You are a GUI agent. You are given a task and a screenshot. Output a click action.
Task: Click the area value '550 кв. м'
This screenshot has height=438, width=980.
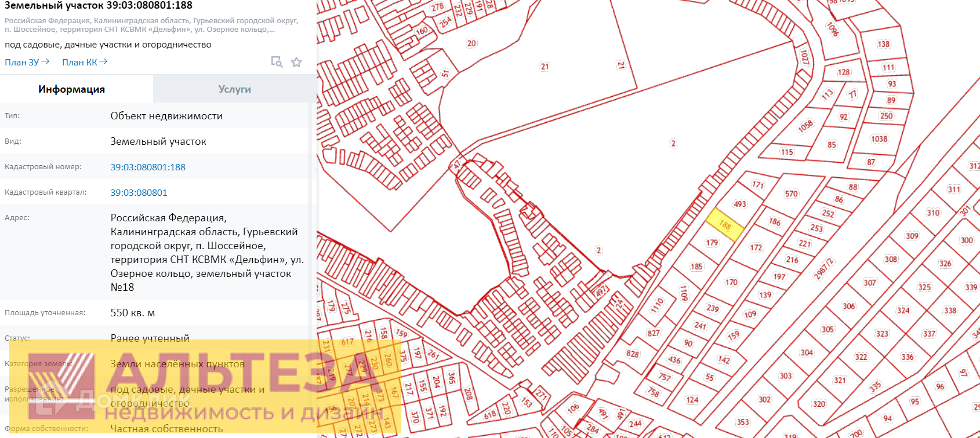[x=133, y=313]
